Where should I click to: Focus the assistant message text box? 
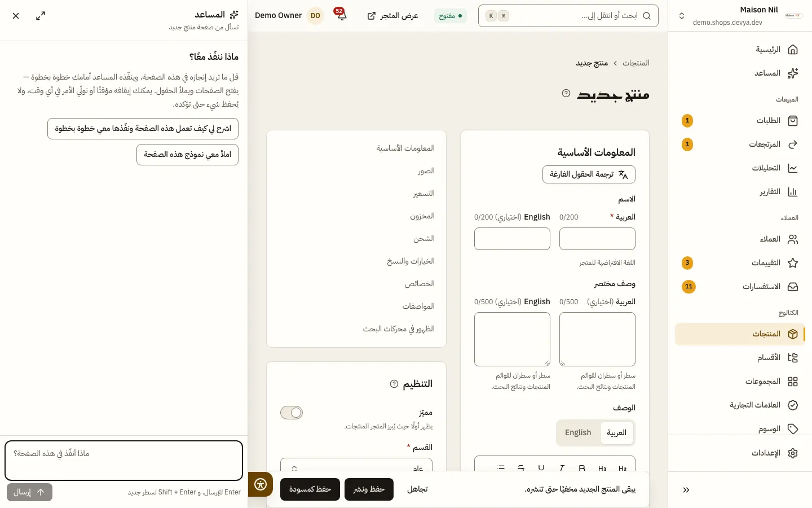(x=123, y=461)
